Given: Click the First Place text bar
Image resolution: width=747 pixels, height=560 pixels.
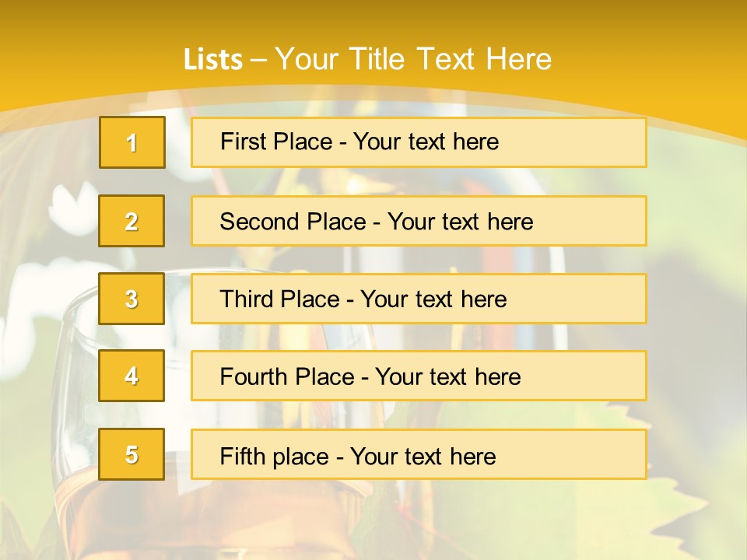Looking at the screenshot, I should pyautogui.click(x=419, y=142).
